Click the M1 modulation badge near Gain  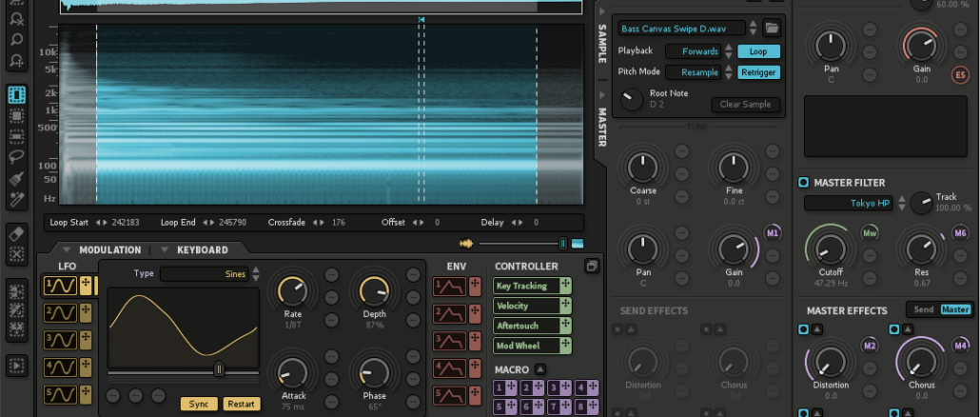[774, 233]
